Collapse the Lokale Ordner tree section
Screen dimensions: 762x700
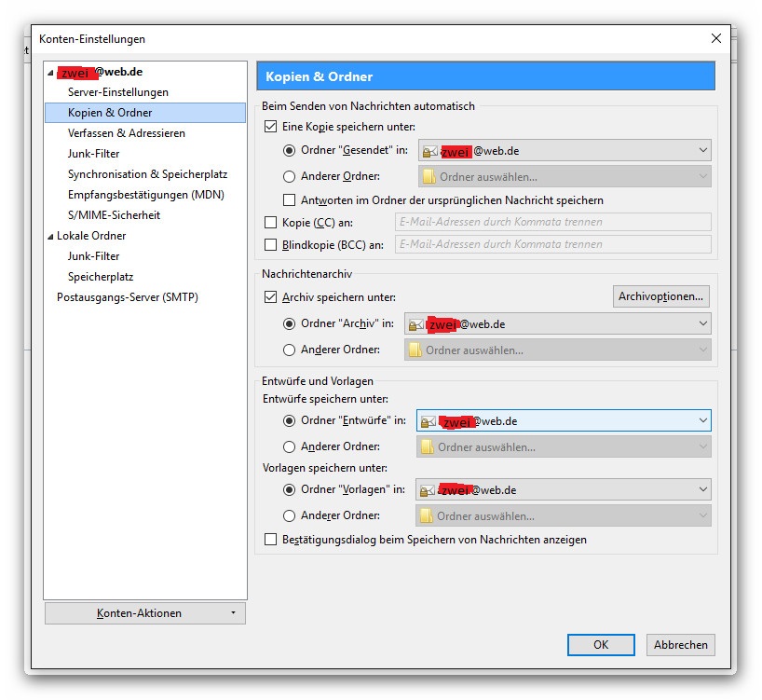point(50,237)
